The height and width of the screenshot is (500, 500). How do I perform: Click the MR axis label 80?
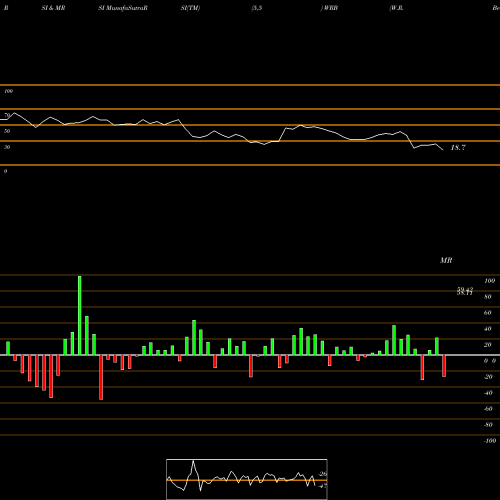click(x=488, y=297)
